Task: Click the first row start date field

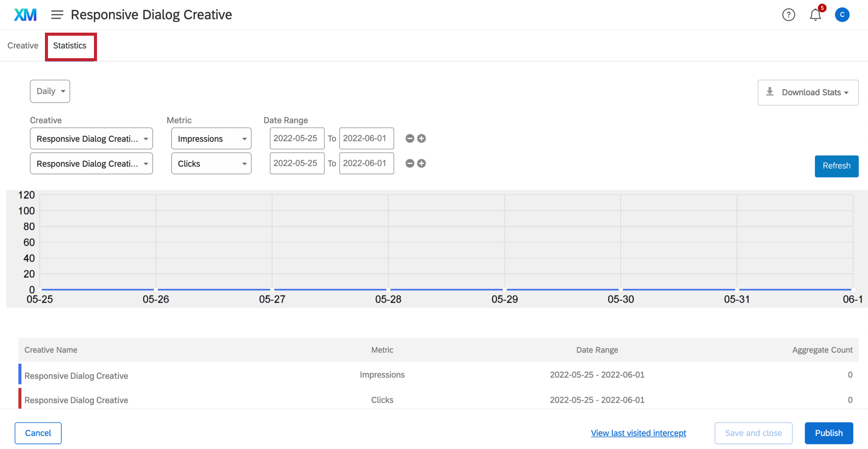Action: [x=297, y=138]
